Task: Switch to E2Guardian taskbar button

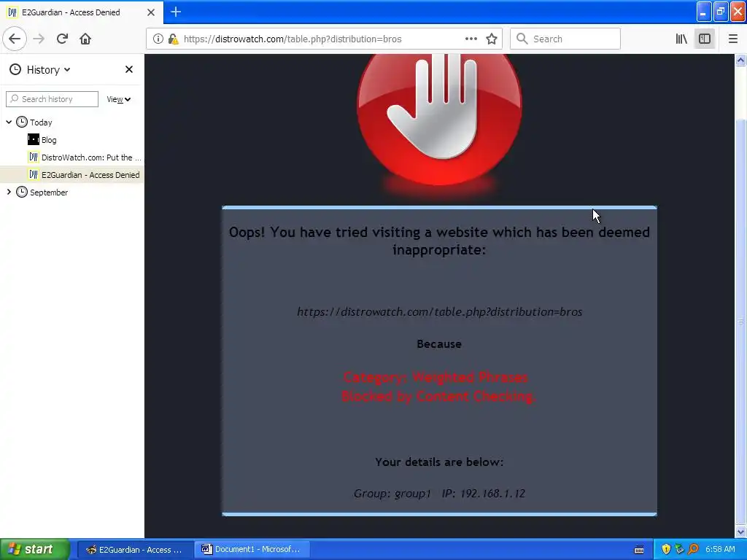Action: pos(135,549)
